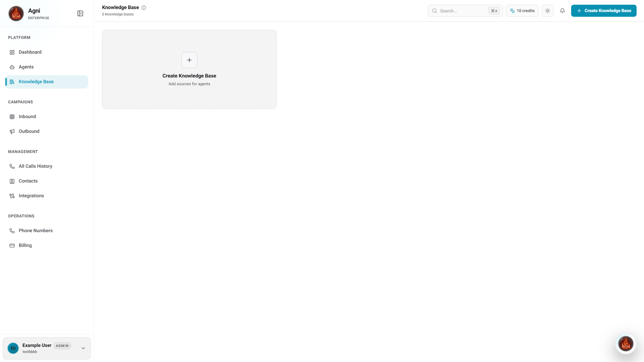644x362 pixels.
Task: Click the Integrations connector icon
Action: tap(12, 196)
